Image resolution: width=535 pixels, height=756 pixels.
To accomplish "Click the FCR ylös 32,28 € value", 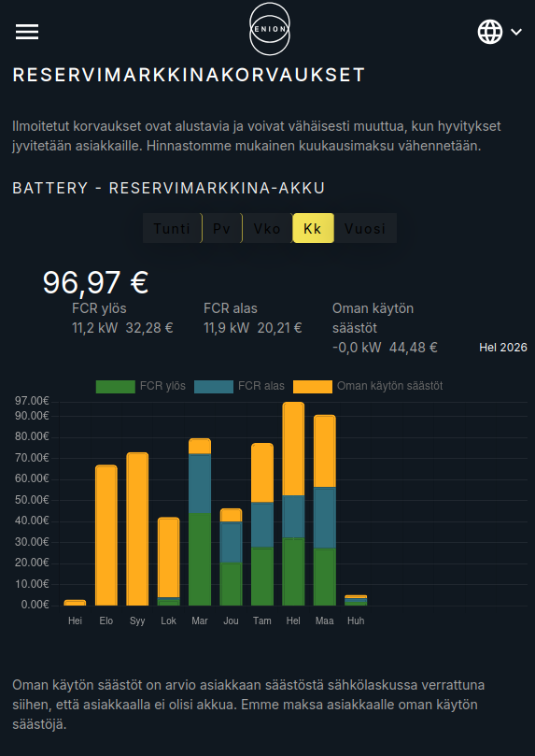I will pos(149,328).
